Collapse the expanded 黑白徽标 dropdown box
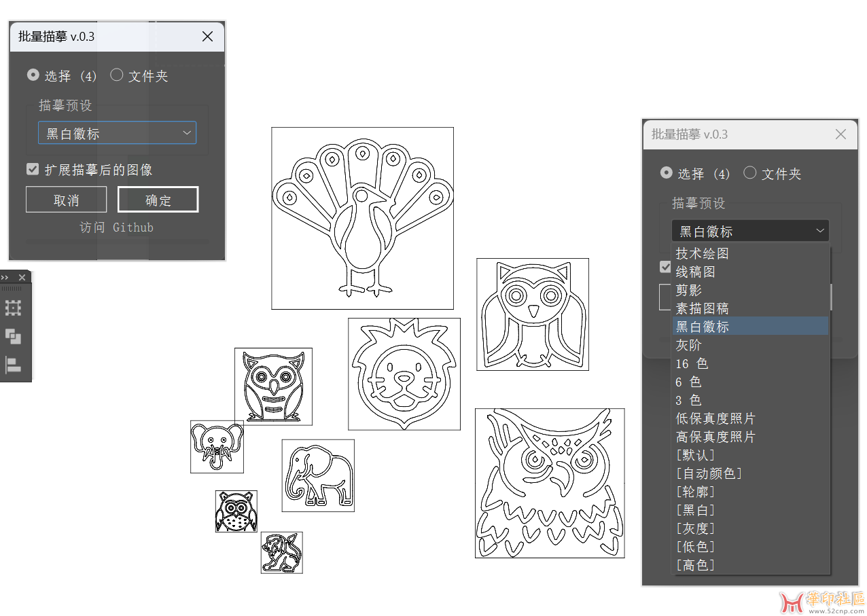867x616 pixels. pyautogui.click(x=750, y=231)
